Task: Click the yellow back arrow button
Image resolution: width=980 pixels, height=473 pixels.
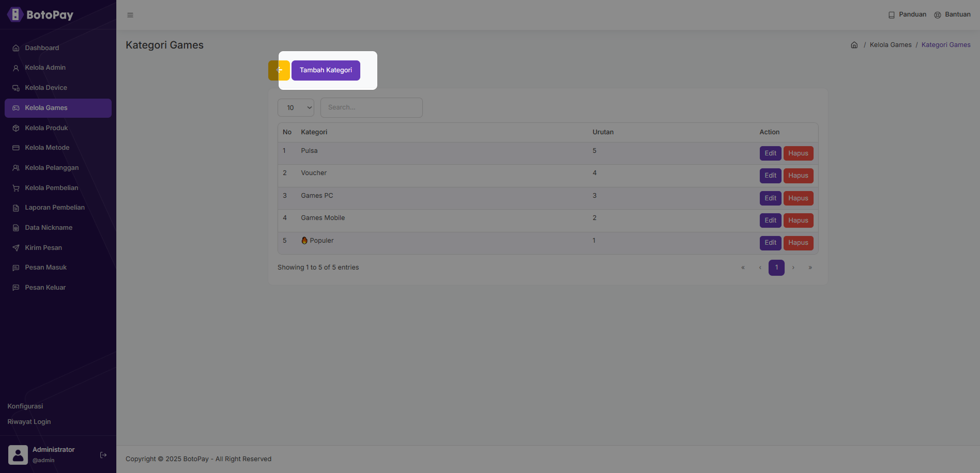Action: (x=279, y=70)
